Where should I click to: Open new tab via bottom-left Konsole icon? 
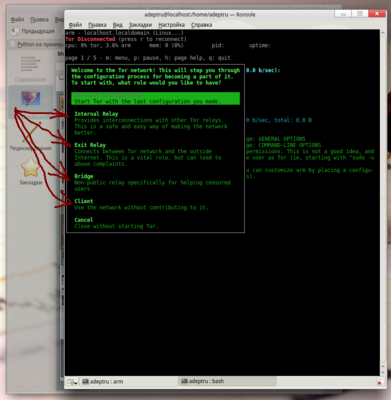pyautogui.click(x=72, y=382)
